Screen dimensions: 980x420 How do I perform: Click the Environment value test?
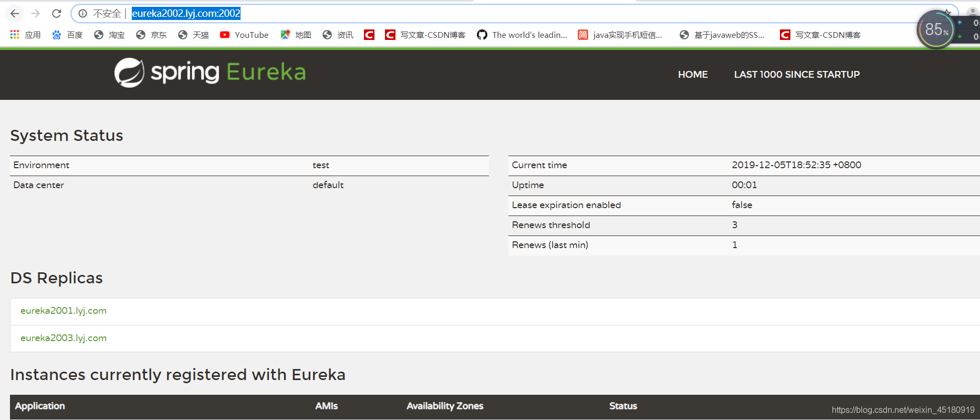321,165
